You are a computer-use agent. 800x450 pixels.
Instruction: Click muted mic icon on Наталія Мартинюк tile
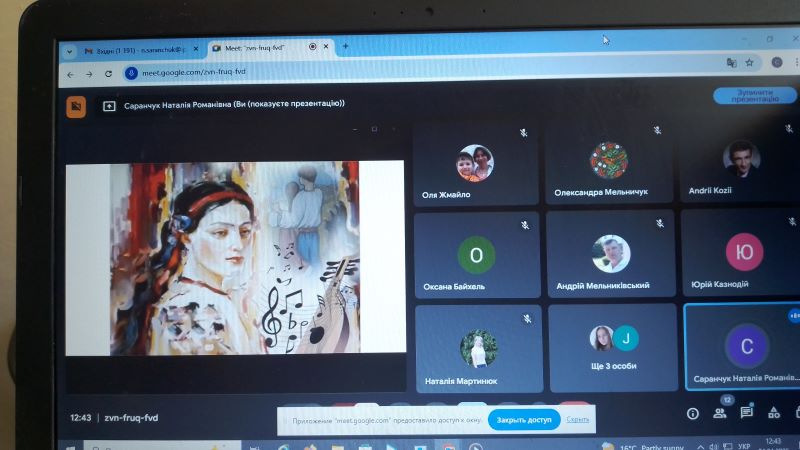tap(527, 319)
